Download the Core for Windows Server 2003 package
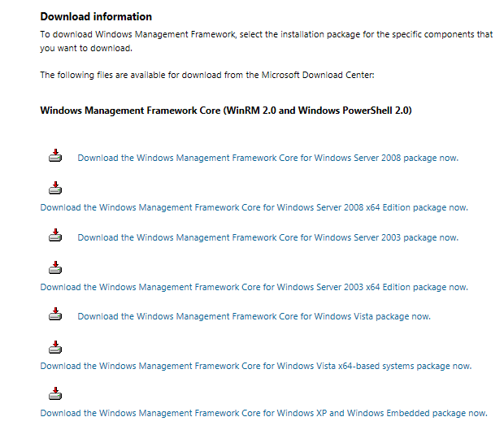 [x=267, y=237]
